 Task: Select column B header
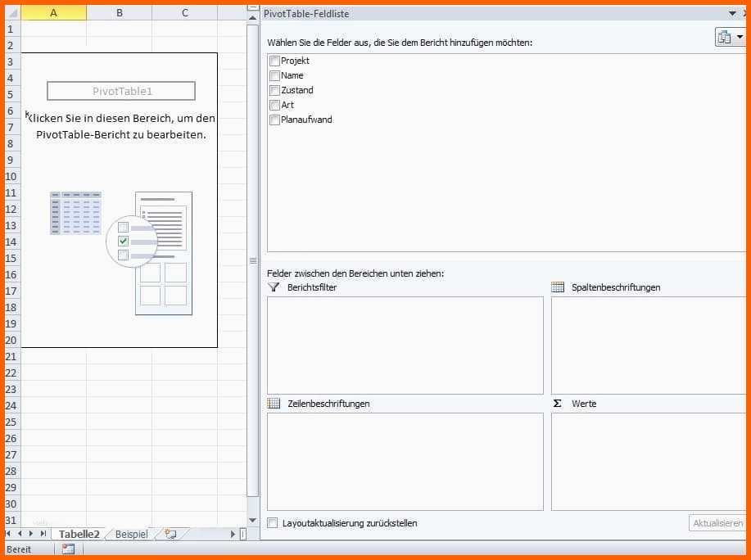120,13
